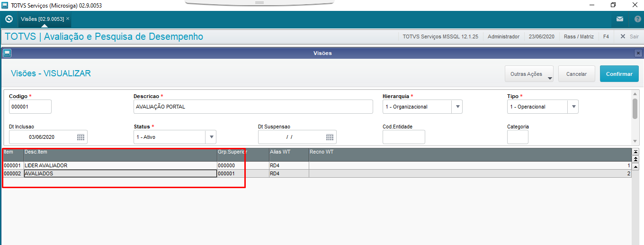Screen dimensions: 644x245
Task: Open the help question mark icon
Action: [x=637, y=19]
